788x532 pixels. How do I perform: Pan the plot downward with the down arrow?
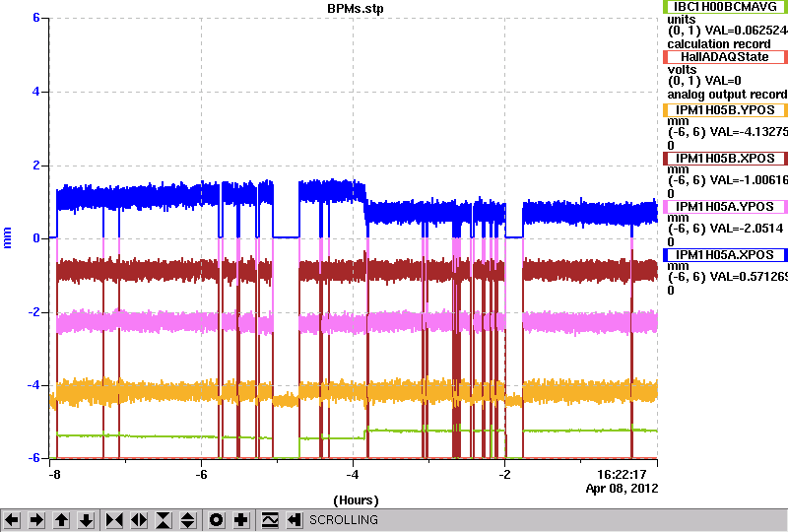86,520
